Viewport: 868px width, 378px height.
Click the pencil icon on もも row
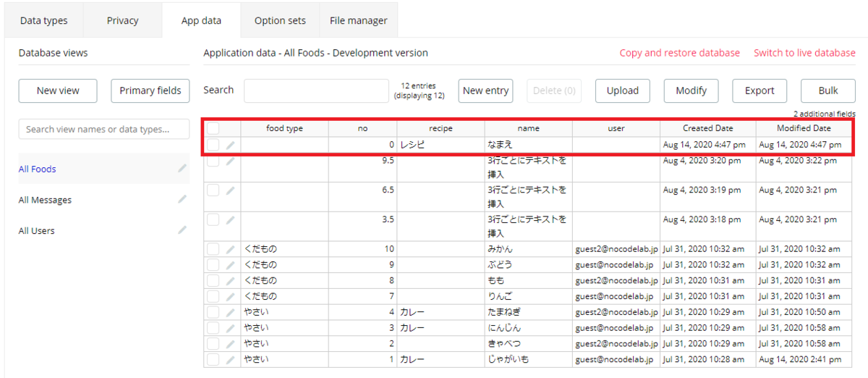(x=230, y=280)
